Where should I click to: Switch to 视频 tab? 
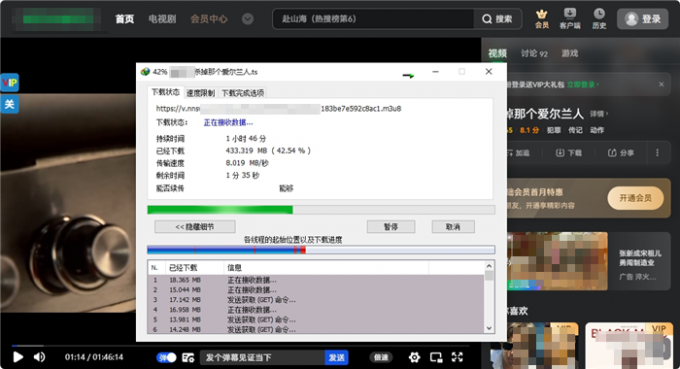[x=497, y=53]
